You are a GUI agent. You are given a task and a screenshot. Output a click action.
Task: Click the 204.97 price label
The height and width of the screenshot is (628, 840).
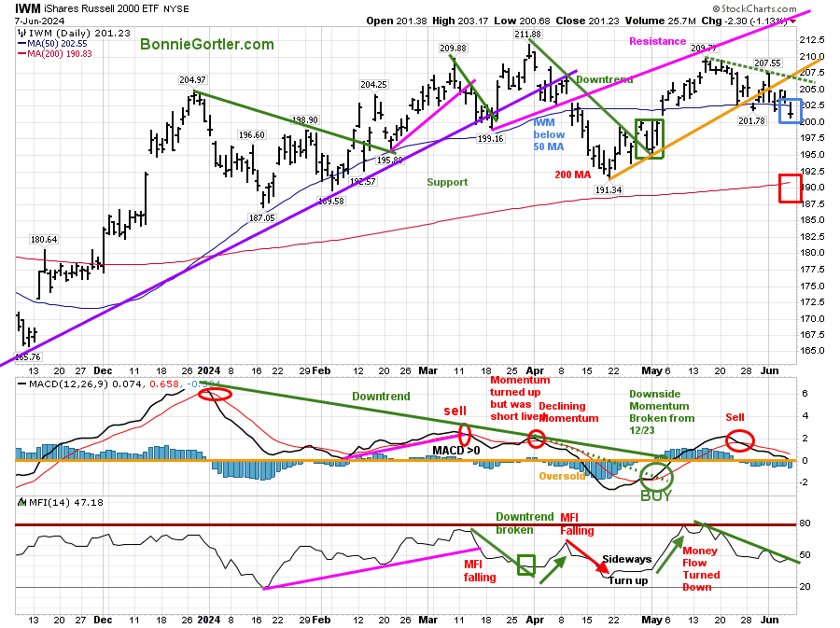192,79
